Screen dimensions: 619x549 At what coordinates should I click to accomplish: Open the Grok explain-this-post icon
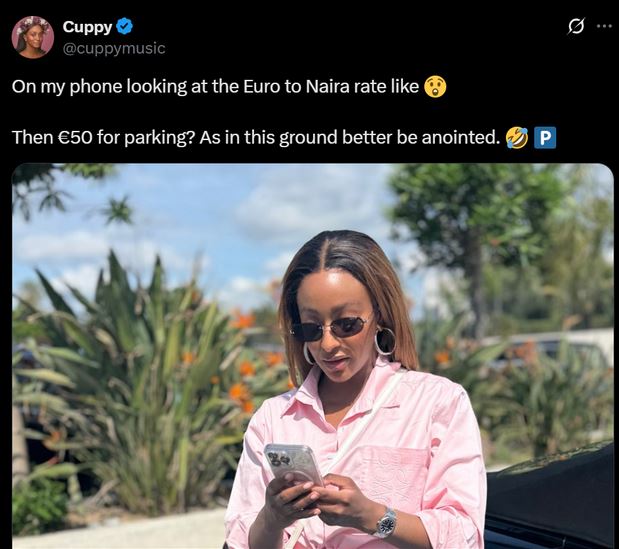click(x=576, y=27)
